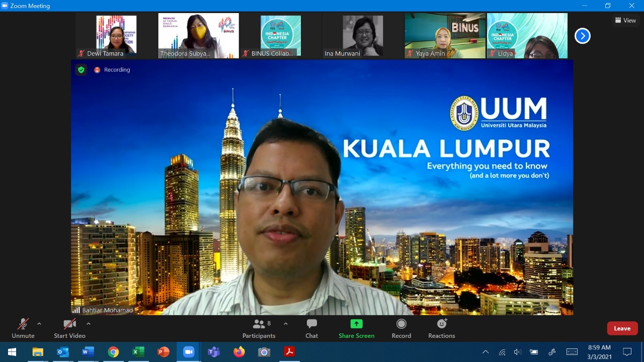Open the Windows volume control
Viewport: 644px width, 362px height.
tap(518, 352)
